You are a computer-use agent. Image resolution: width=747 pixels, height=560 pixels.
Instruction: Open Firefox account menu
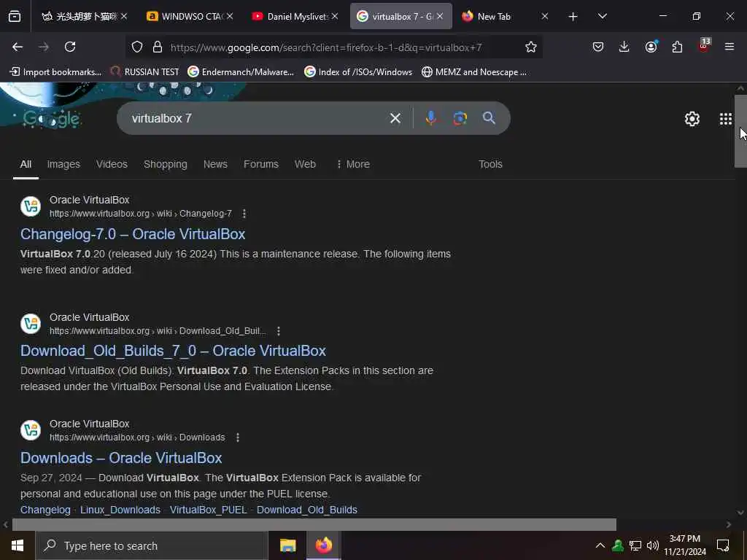tap(651, 47)
